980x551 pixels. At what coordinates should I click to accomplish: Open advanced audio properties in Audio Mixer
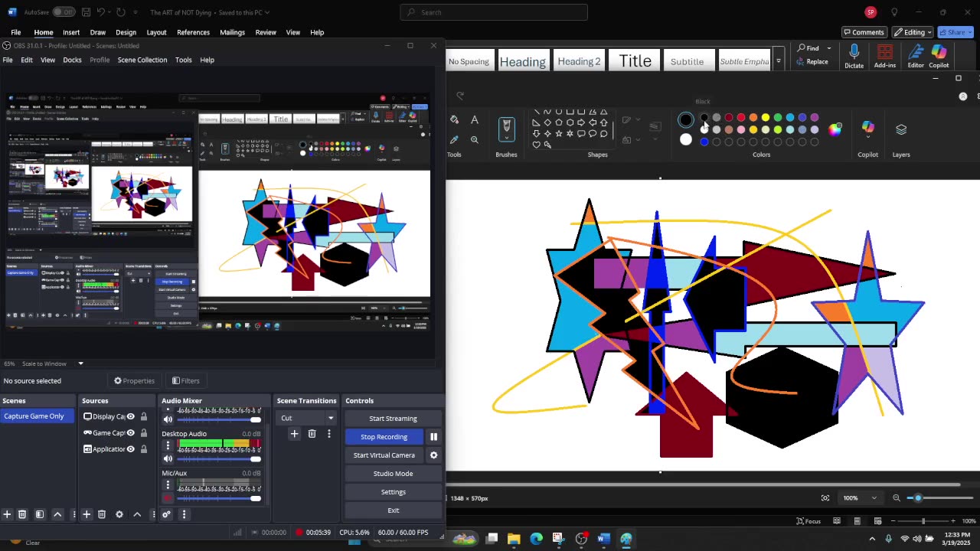pyautogui.click(x=166, y=514)
